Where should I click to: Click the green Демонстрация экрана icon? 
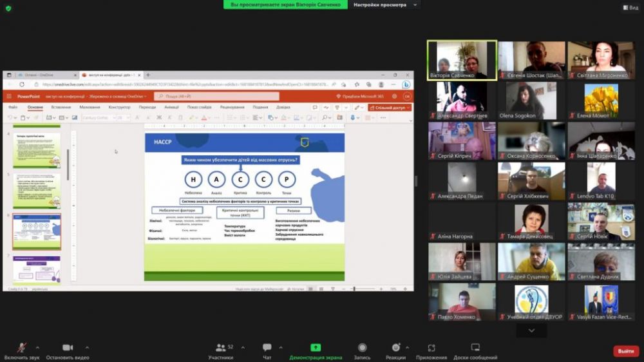pyautogui.click(x=316, y=348)
